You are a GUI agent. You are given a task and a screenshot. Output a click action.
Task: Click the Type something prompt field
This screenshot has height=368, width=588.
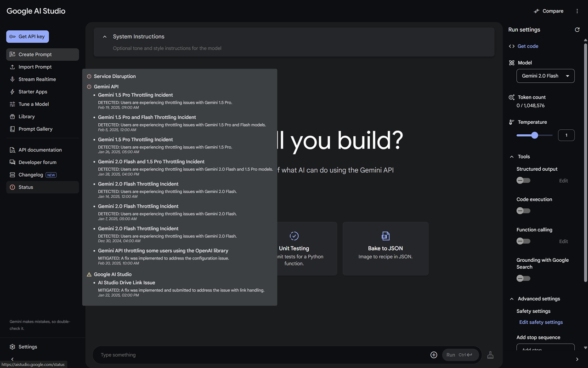point(262,355)
